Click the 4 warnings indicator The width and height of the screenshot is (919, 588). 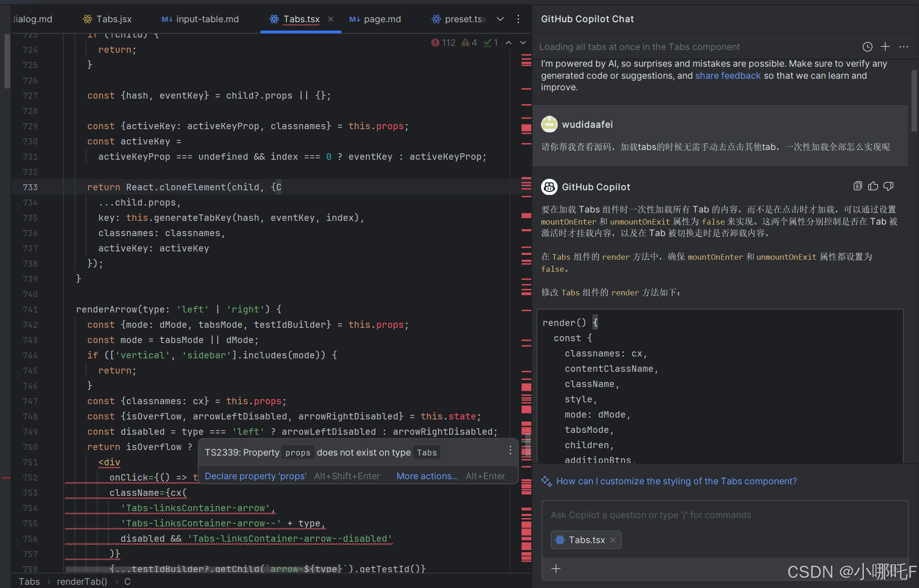click(469, 42)
